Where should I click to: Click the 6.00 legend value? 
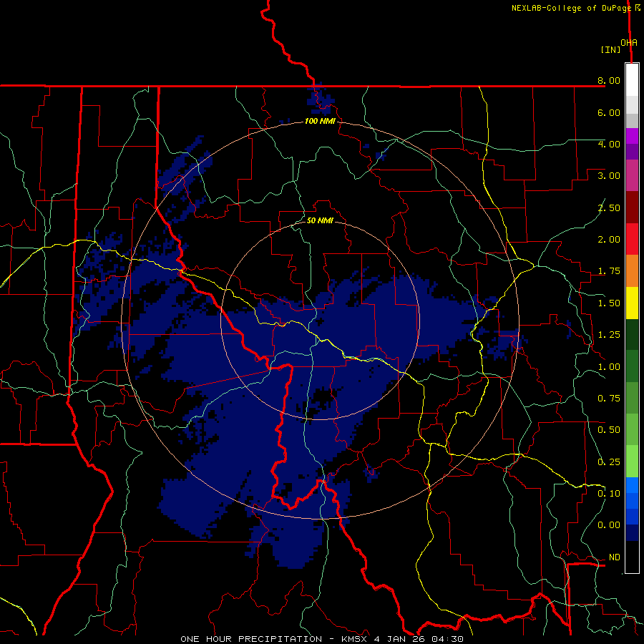pos(609,112)
